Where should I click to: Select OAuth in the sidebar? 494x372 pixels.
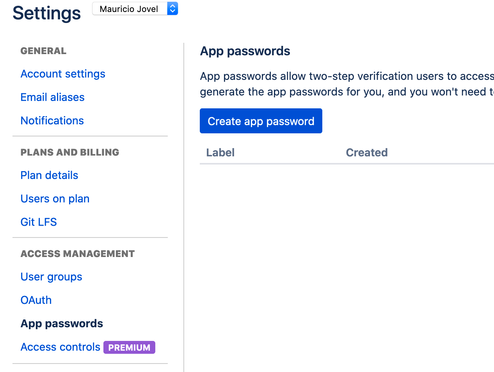36,300
